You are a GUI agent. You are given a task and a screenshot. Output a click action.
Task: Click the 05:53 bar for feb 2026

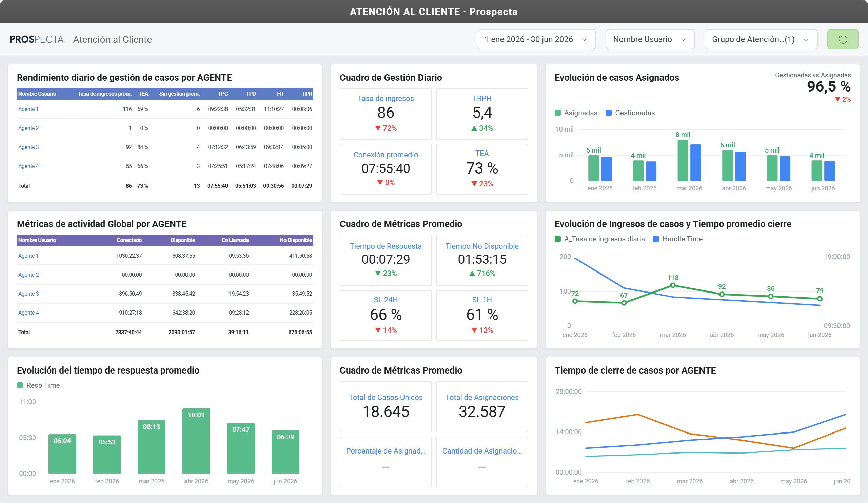[x=107, y=455]
